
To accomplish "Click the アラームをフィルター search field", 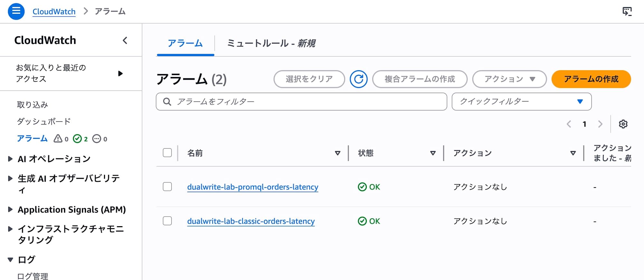I will pos(301,101).
